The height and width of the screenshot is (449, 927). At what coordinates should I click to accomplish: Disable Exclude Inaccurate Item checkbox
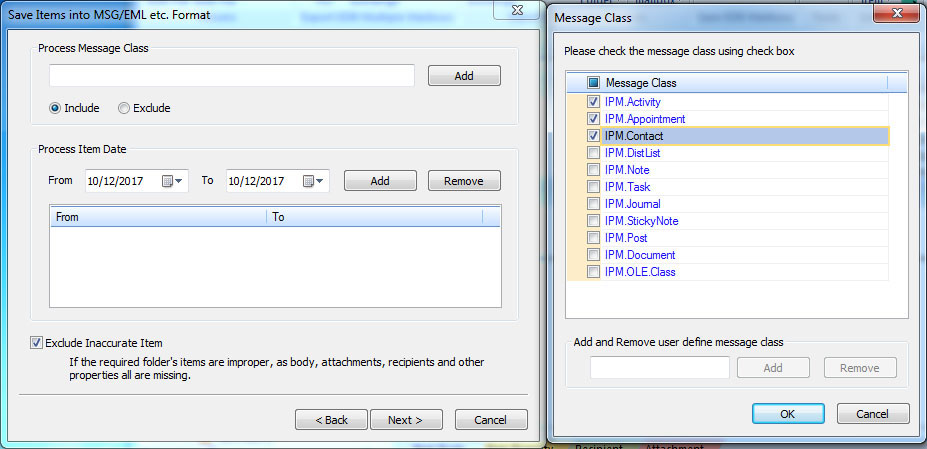point(36,343)
